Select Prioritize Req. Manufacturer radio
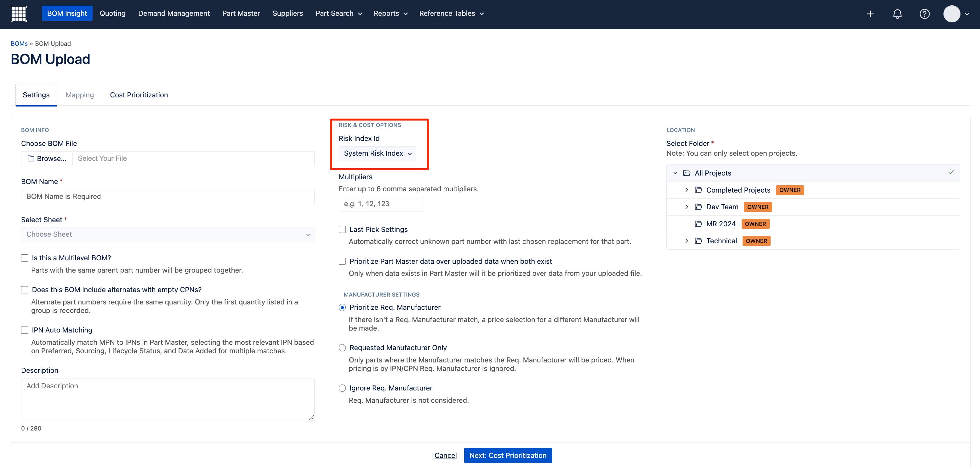 [342, 307]
